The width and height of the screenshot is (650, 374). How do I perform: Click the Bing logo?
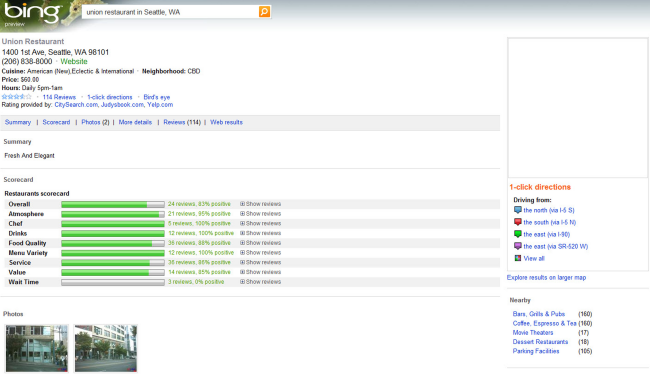33,13
